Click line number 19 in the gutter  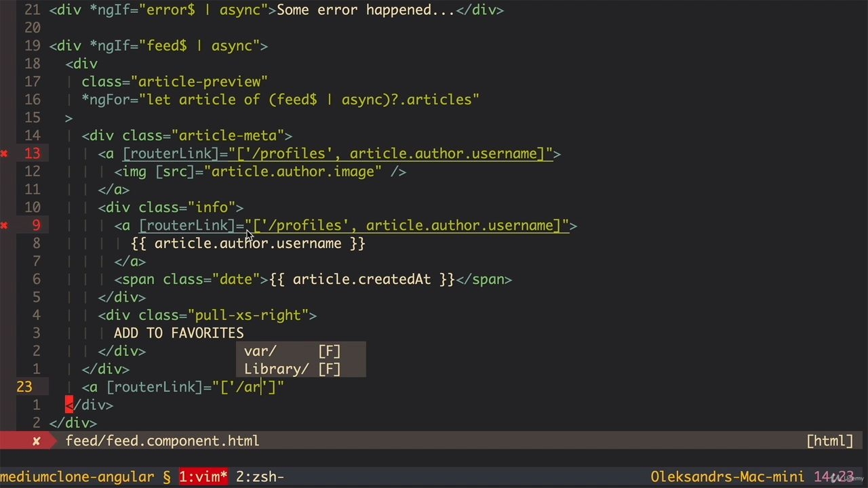pyautogui.click(x=32, y=46)
